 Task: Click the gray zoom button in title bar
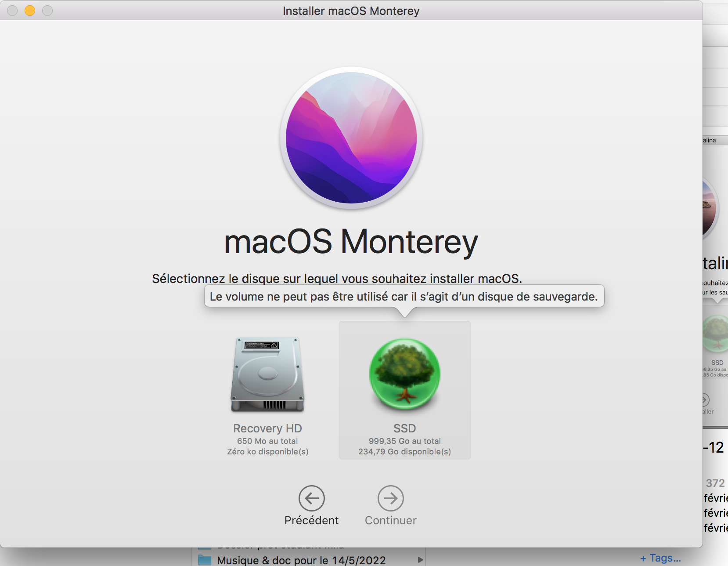point(47,11)
